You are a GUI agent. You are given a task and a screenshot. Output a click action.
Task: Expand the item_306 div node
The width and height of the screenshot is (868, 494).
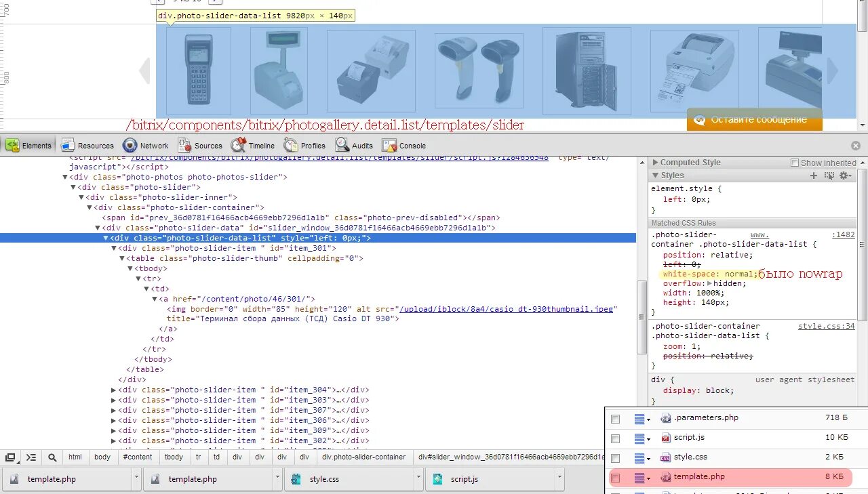(x=114, y=421)
